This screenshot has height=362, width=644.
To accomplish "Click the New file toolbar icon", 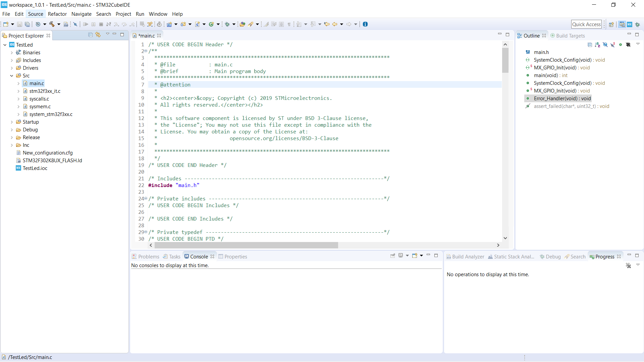I will coord(6,24).
